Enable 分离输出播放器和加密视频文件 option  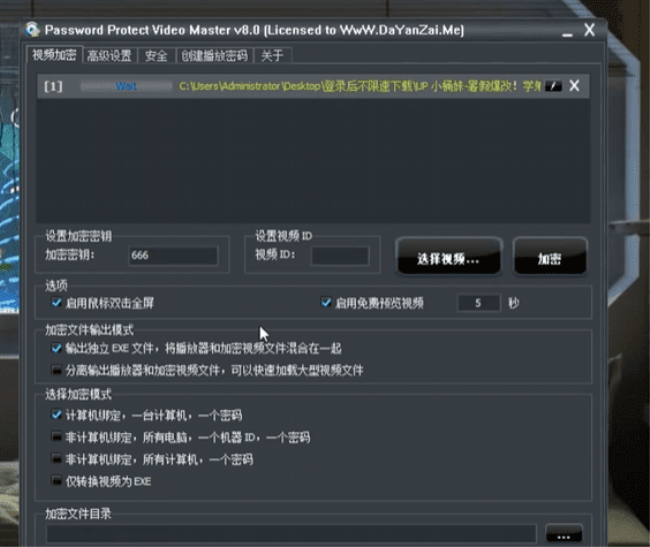(57, 370)
